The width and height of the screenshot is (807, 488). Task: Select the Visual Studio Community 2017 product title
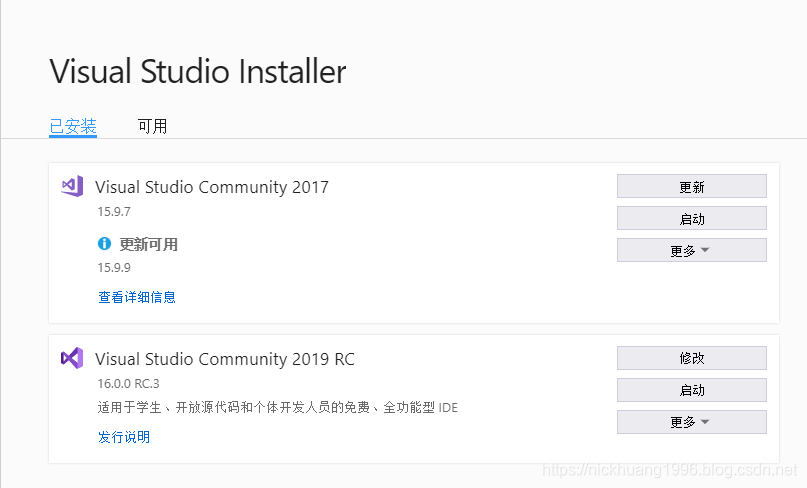[212, 187]
